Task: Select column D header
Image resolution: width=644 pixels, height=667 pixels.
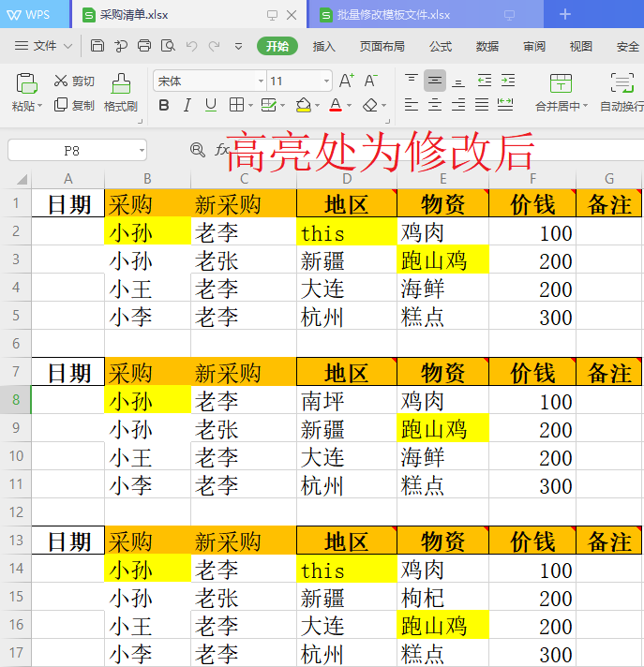Action: [347, 179]
